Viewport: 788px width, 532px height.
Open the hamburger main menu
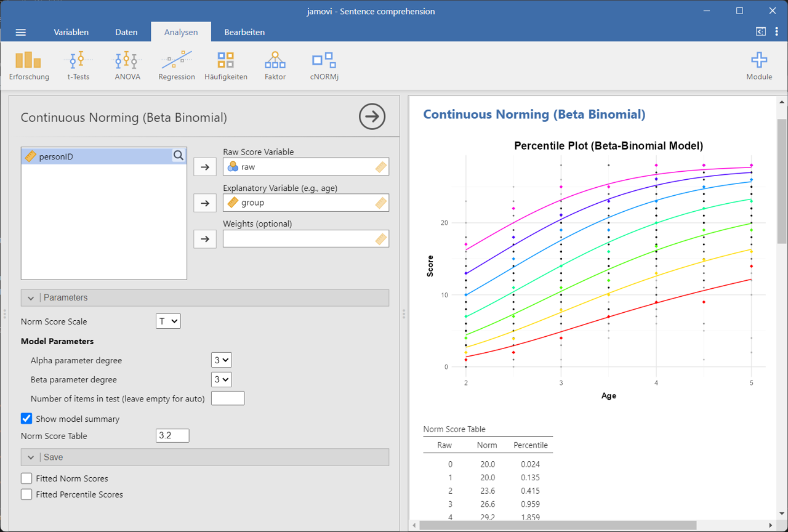pyautogui.click(x=21, y=33)
